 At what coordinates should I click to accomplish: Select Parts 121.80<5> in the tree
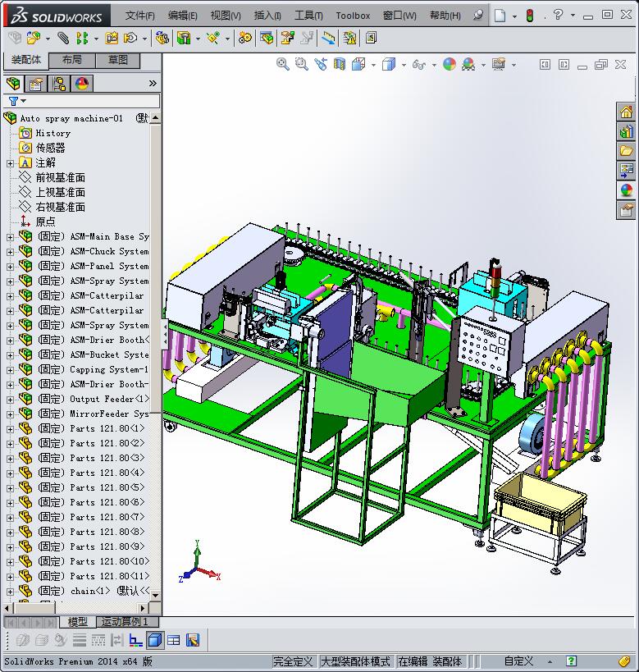91,487
